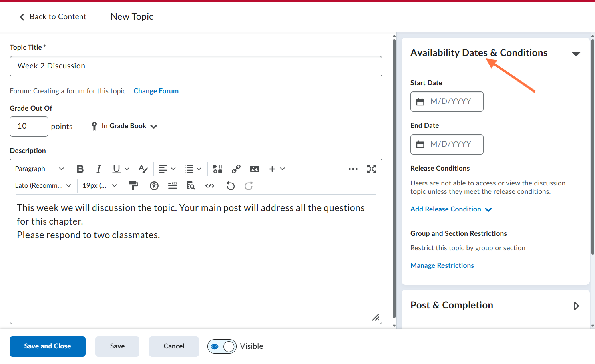Insert a quicklink with the chain icon
Screen dimensions: 595x364
tap(236, 169)
